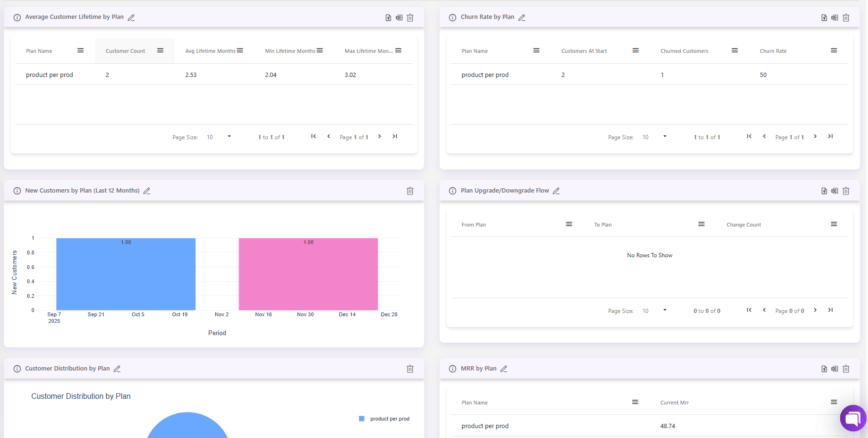Screen dimensions: 868x438
Task: Export Plan Upgrade/Downgrade Flow as file
Action: coord(824,191)
